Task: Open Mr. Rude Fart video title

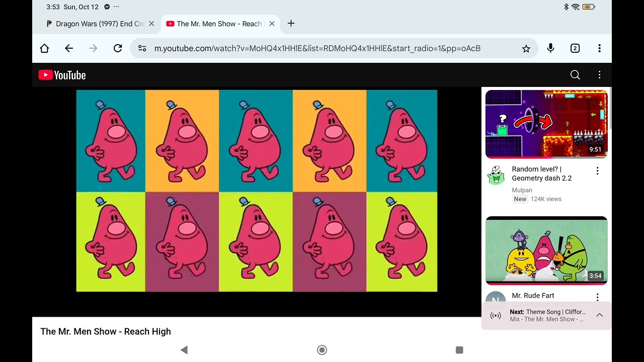Action: [x=533, y=296]
